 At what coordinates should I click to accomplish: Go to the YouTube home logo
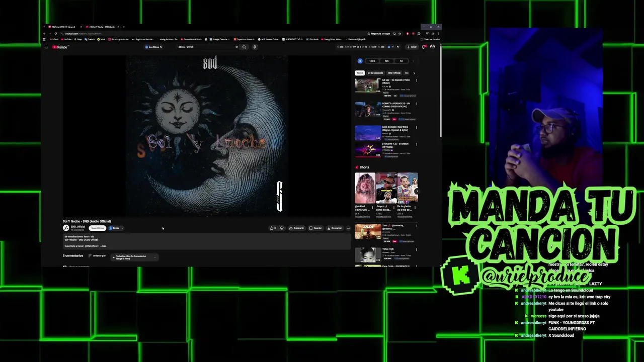(x=60, y=47)
